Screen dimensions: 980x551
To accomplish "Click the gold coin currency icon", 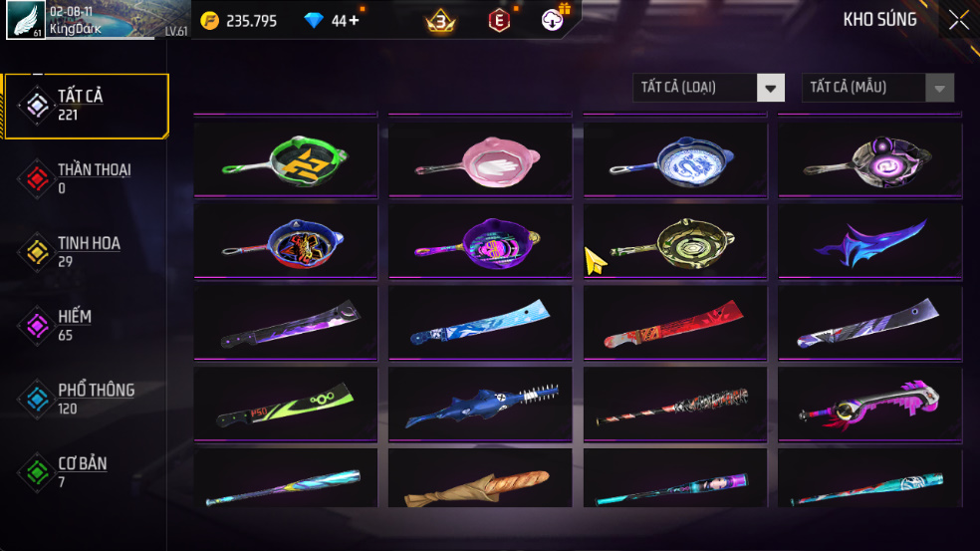I will click(x=209, y=21).
